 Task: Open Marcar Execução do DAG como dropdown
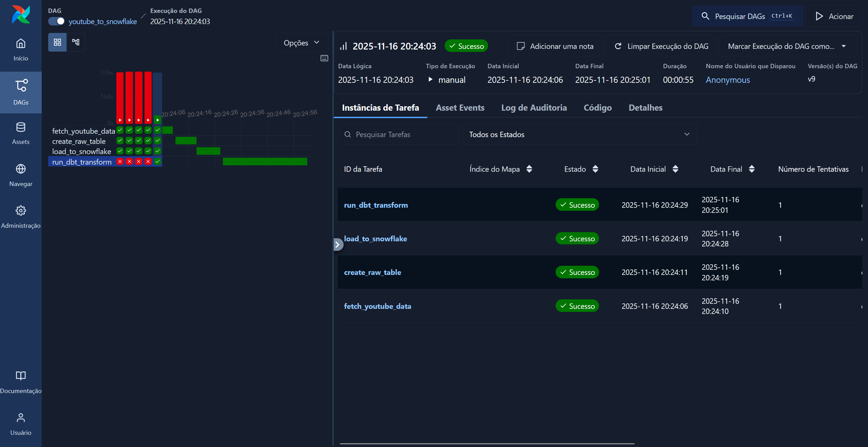click(787, 46)
